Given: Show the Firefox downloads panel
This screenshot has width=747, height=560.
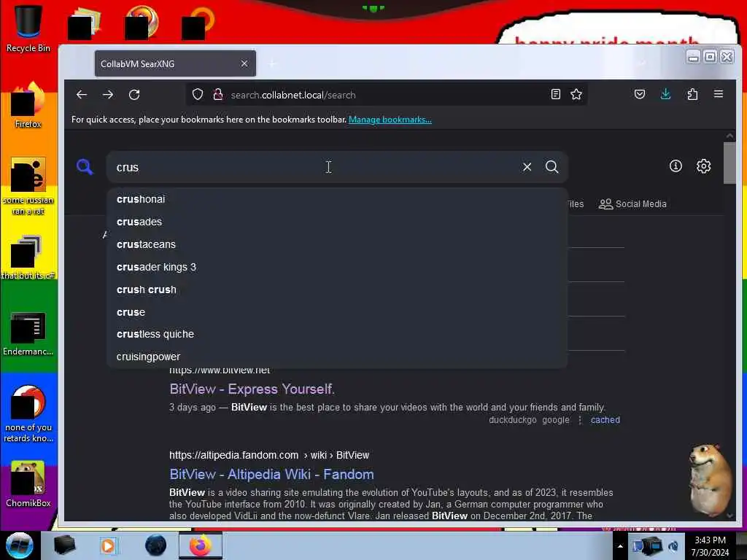Looking at the screenshot, I should click(665, 94).
